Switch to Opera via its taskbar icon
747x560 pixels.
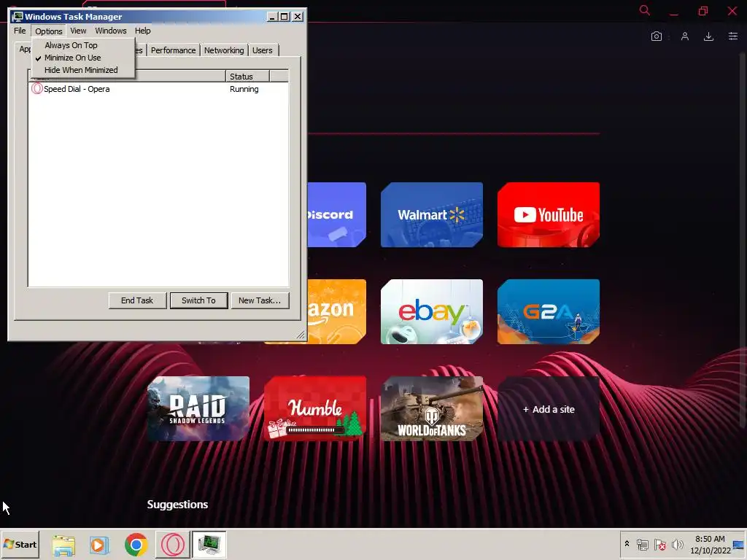173,545
